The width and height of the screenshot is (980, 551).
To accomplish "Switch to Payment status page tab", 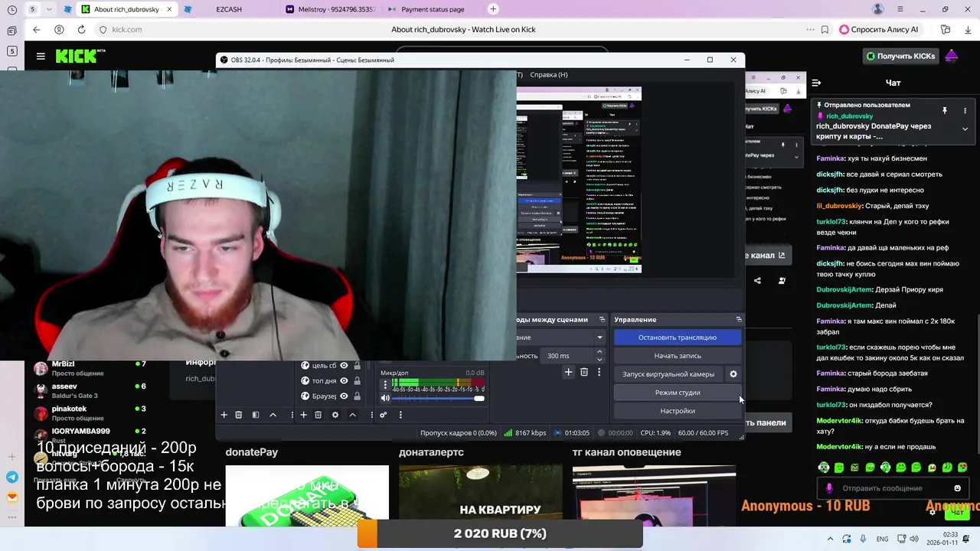I will click(433, 9).
